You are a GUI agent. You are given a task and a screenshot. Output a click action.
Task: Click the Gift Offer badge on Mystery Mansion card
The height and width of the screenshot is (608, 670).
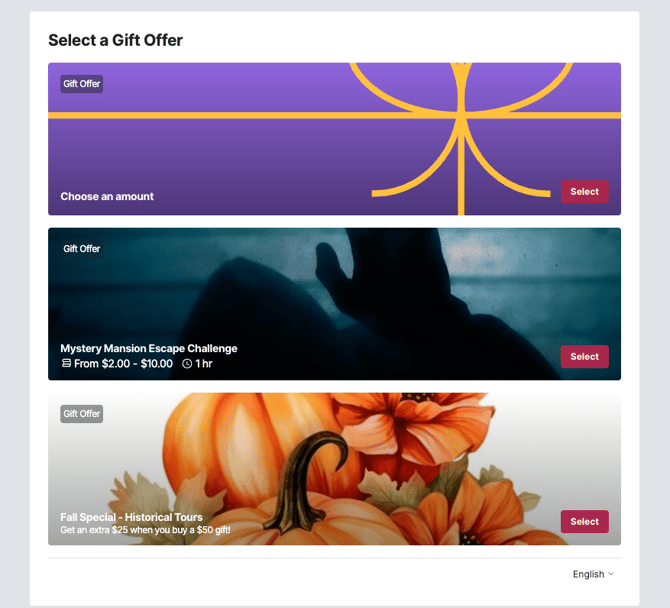pyautogui.click(x=81, y=249)
